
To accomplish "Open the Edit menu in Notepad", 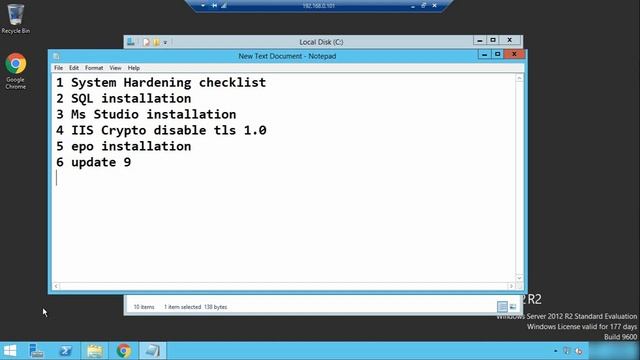I will coord(74,68).
